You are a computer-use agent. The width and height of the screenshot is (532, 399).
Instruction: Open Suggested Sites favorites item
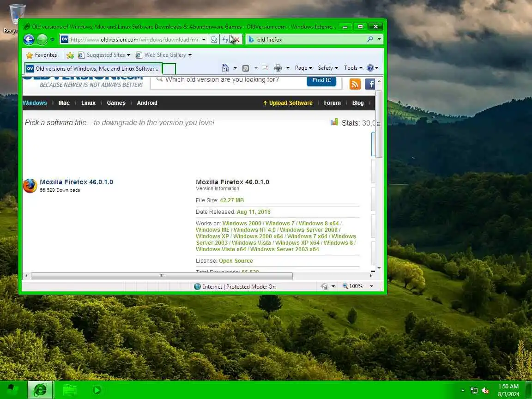tap(104, 55)
